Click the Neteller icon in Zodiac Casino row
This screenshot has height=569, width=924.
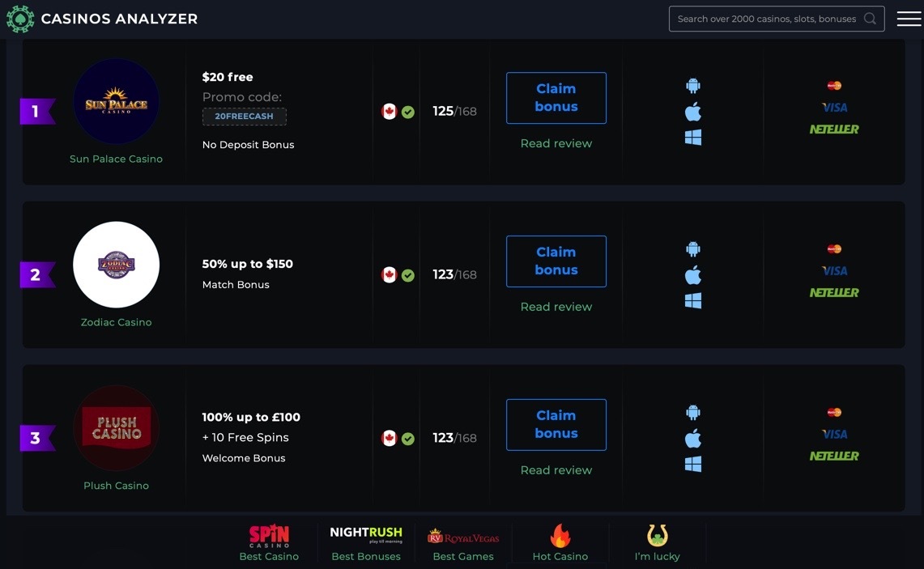coord(834,292)
